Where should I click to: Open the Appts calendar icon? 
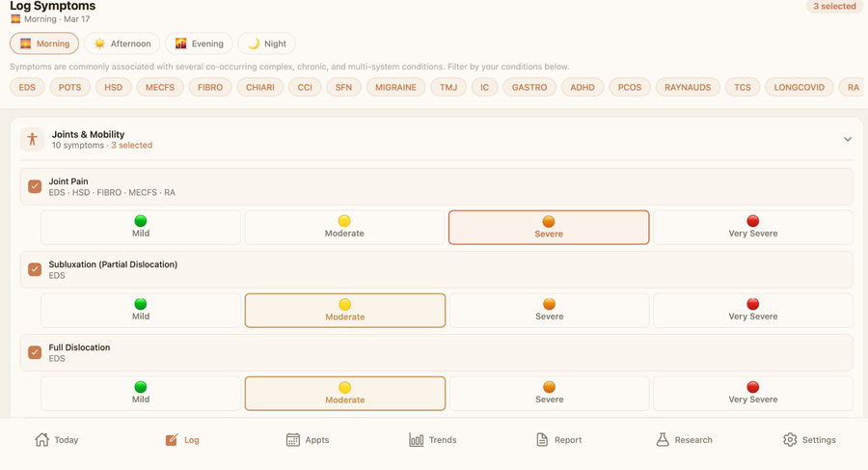click(293, 439)
